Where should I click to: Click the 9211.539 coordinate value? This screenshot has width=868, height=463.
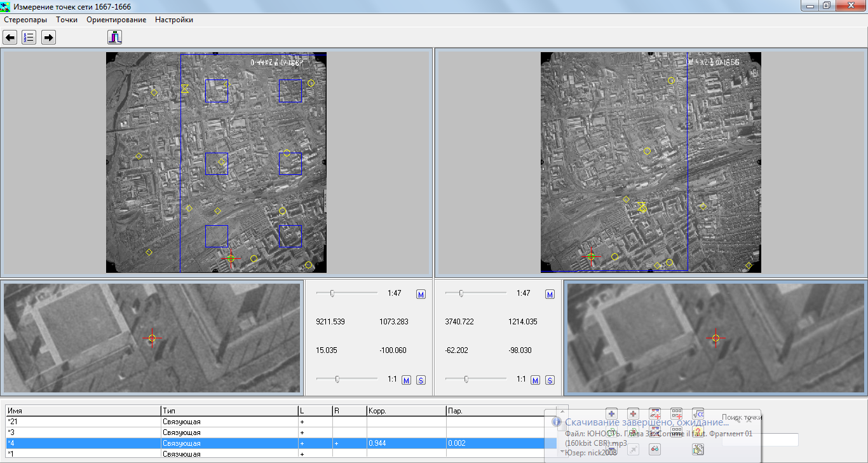[330, 322]
